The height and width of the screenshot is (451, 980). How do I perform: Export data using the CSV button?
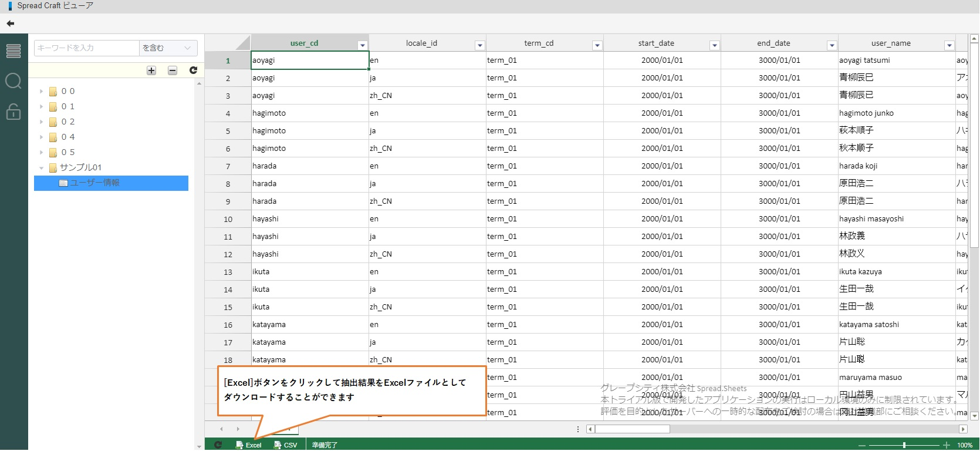pyautogui.click(x=286, y=445)
